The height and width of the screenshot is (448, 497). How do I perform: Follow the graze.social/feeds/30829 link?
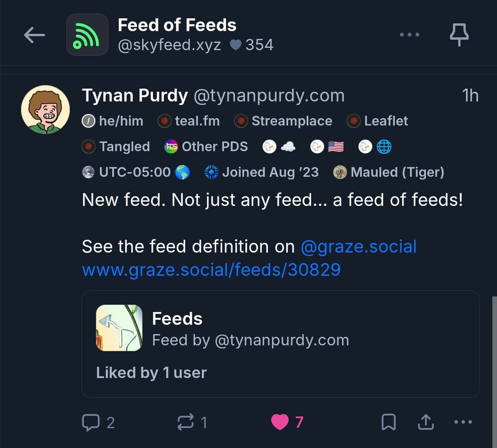tap(210, 269)
